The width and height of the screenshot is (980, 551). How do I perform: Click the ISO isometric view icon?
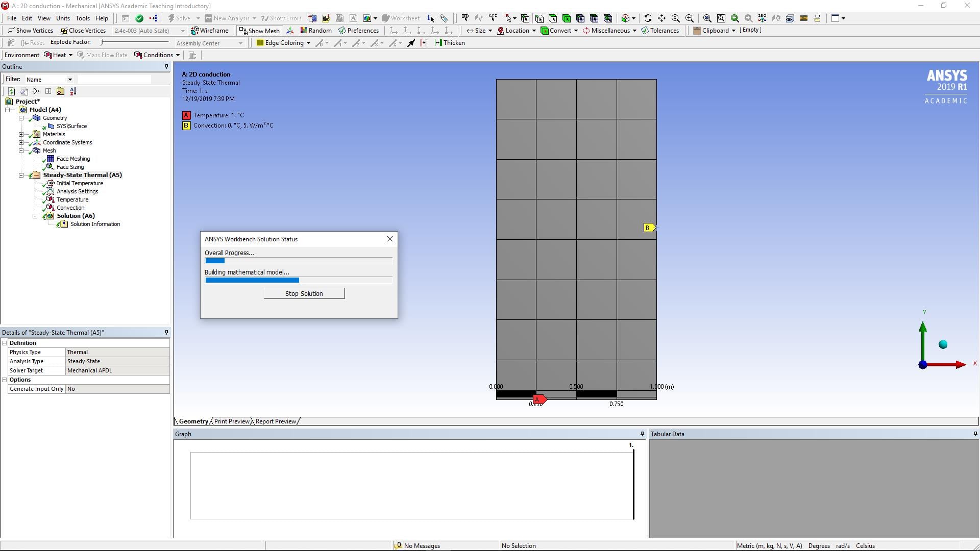click(762, 18)
